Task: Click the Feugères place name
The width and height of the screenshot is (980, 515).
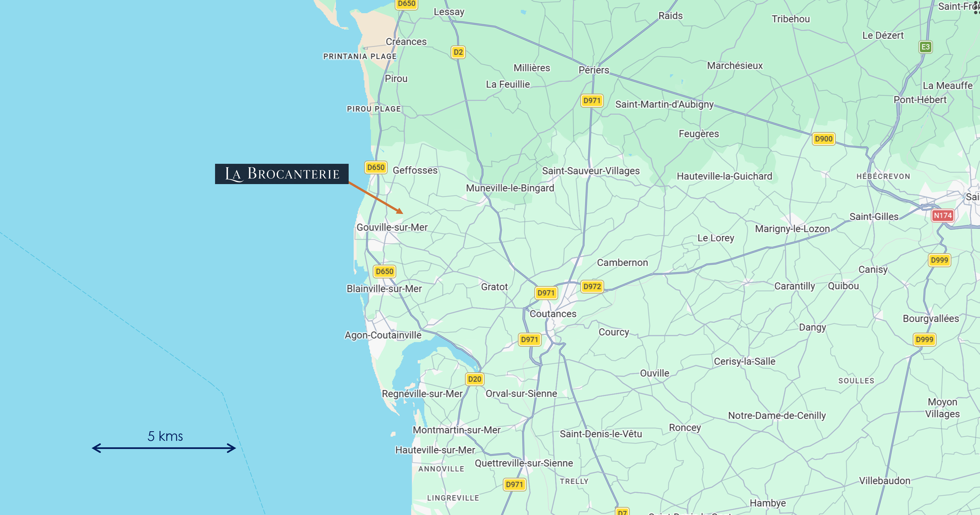Action: tap(699, 134)
